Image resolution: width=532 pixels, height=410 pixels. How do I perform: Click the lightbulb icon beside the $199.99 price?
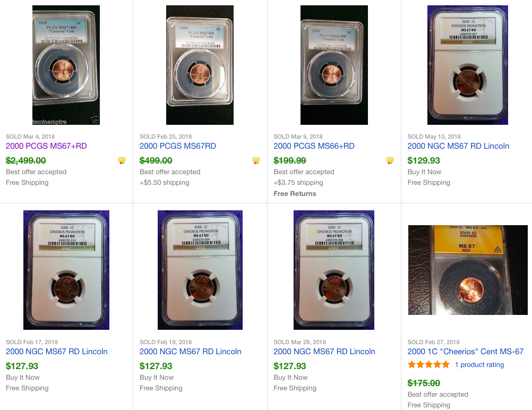(x=390, y=160)
